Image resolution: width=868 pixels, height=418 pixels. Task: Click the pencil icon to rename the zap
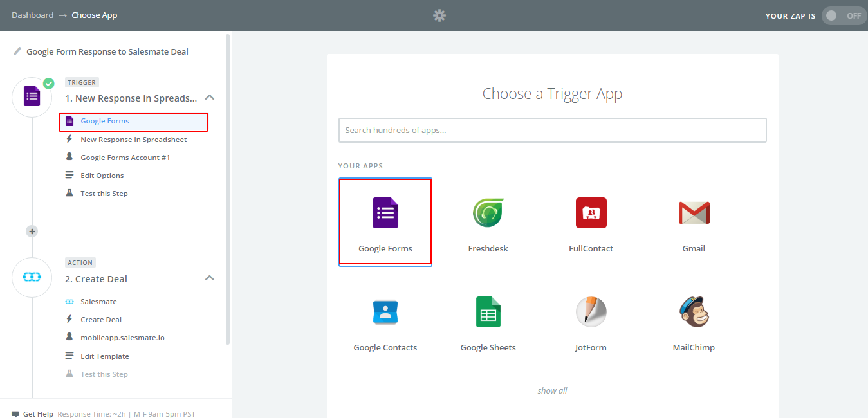point(17,51)
